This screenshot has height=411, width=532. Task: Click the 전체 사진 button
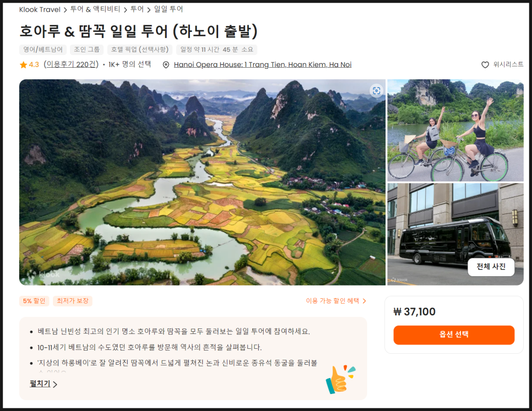tap(491, 267)
